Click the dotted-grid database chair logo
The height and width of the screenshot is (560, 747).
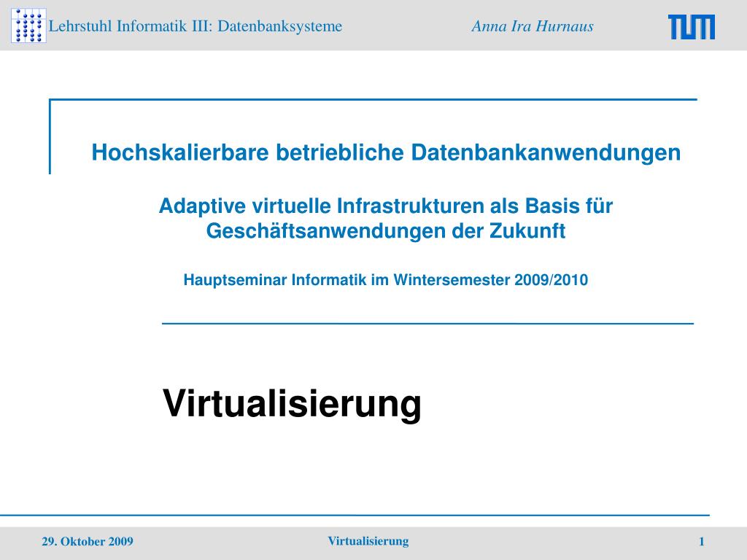coord(28,26)
